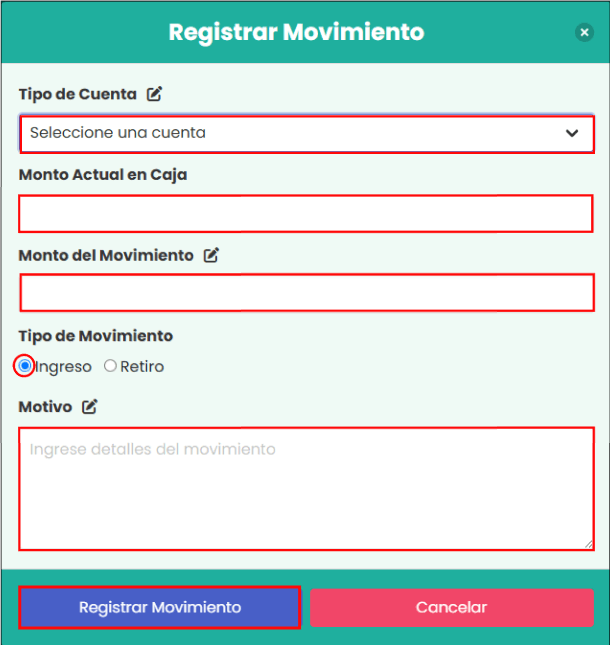The height and width of the screenshot is (645, 610).
Task: Expand account list using chevron arrow
Action: pos(572,133)
